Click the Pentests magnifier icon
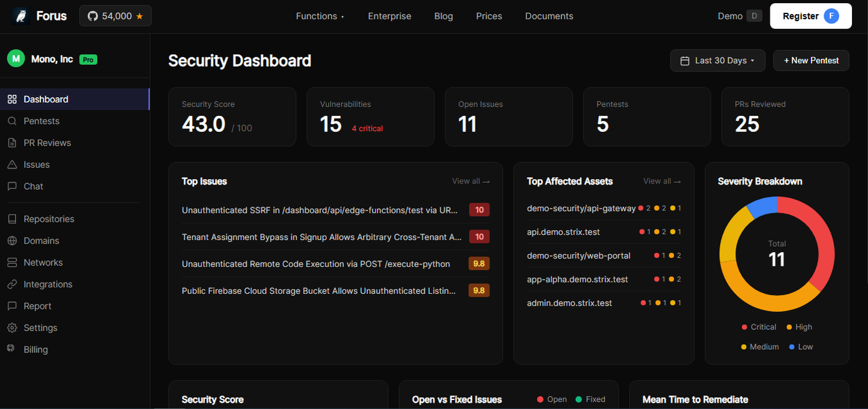Image resolution: width=868 pixels, height=409 pixels. click(x=12, y=121)
